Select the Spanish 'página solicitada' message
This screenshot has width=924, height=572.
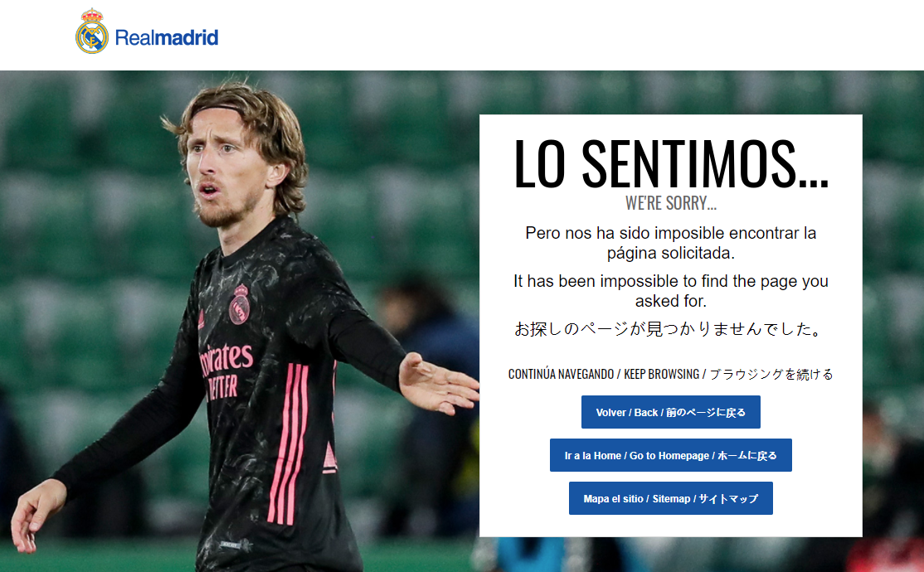coord(671,243)
